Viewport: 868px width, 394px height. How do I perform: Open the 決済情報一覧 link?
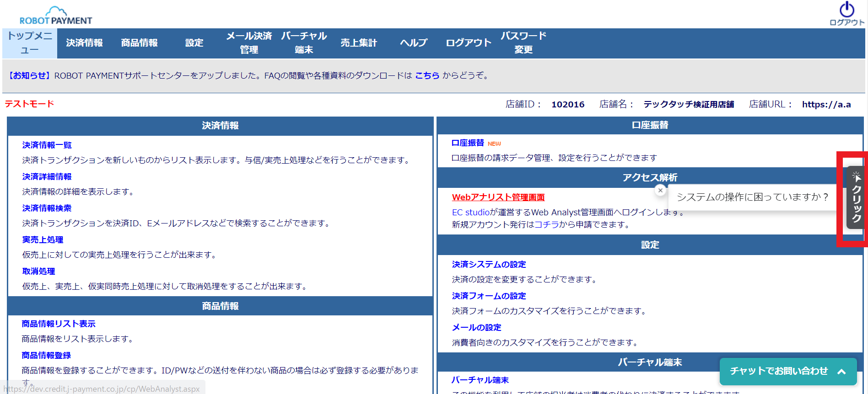click(47, 145)
